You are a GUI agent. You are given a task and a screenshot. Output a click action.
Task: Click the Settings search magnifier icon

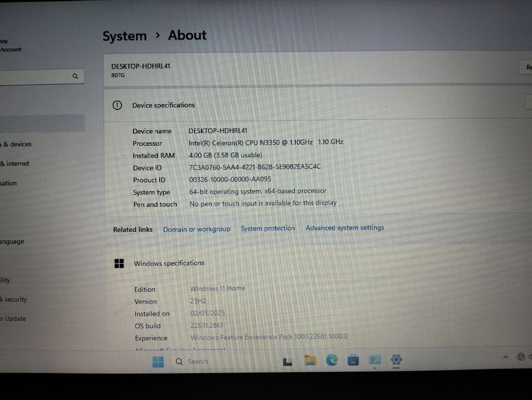pyautogui.click(x=76, y=76)
